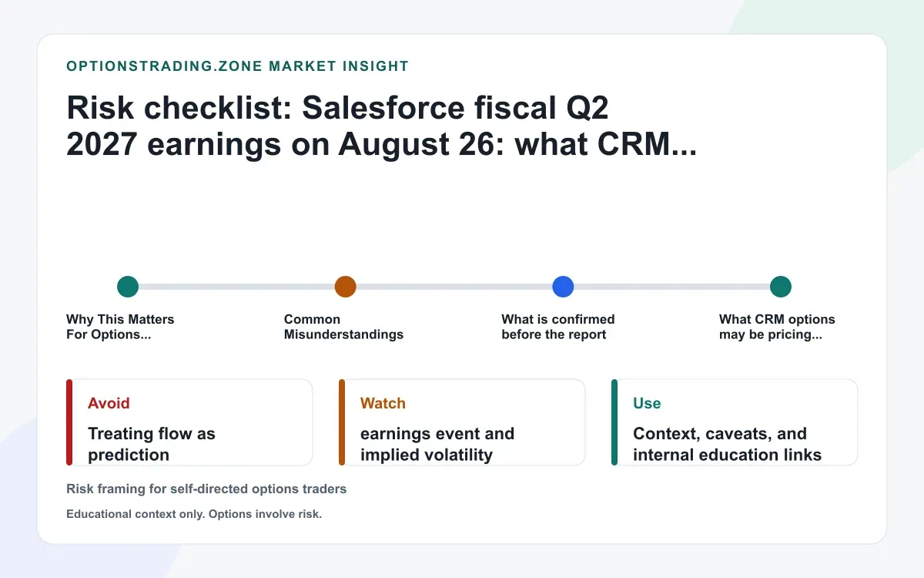Click the green 'What CRM options' timeline dot
The width and height of the screenshot is (924, 578).
tap(781, 287)
